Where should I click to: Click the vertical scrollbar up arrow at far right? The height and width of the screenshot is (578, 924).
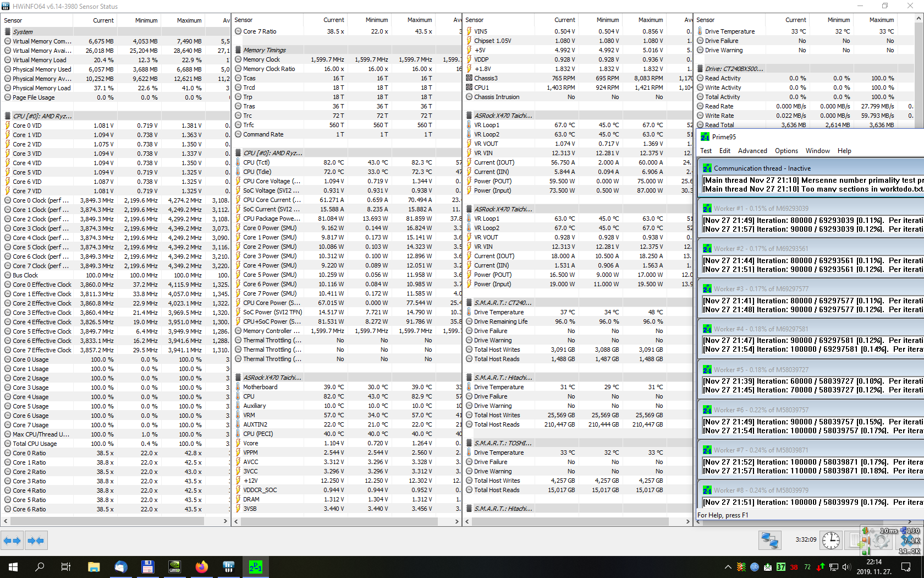click(x=919, y=19)
